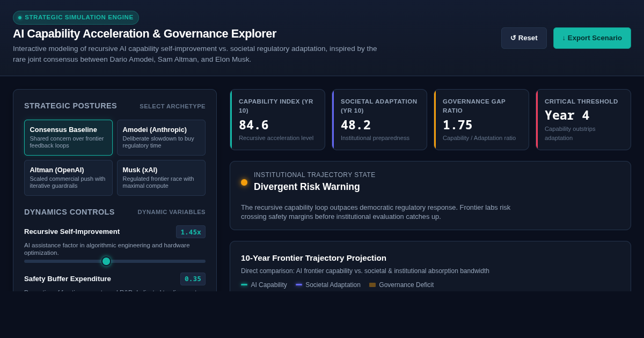Viewport: 644px width, 338px height.
Task: Pick the Altman (OpenAI) posture card
Action: [68, 178]
